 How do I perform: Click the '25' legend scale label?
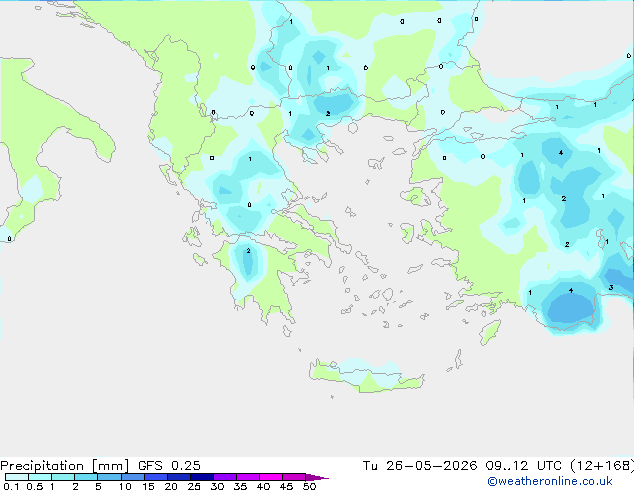tap(194, 486)
